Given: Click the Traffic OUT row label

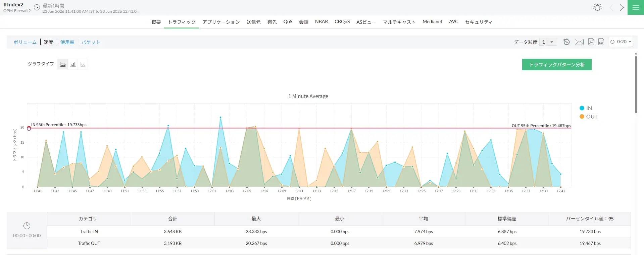Looking at the screenshot, I should [x=89, y=244].
